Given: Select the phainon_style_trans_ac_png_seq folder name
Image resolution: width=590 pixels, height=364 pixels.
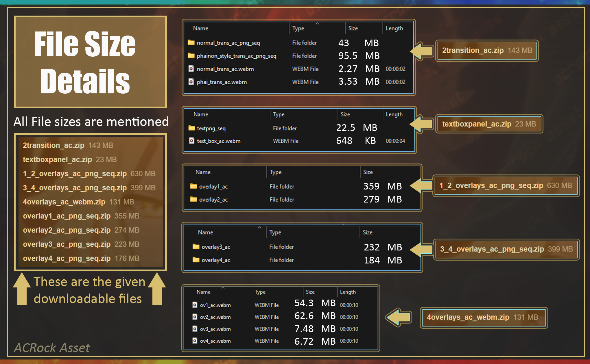Looking at the screenshot, I should 237,56.
